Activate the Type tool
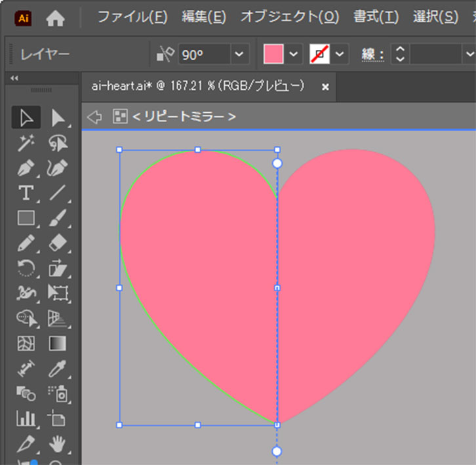This screenshot has height=465, width=476. (x=26, y=192)
